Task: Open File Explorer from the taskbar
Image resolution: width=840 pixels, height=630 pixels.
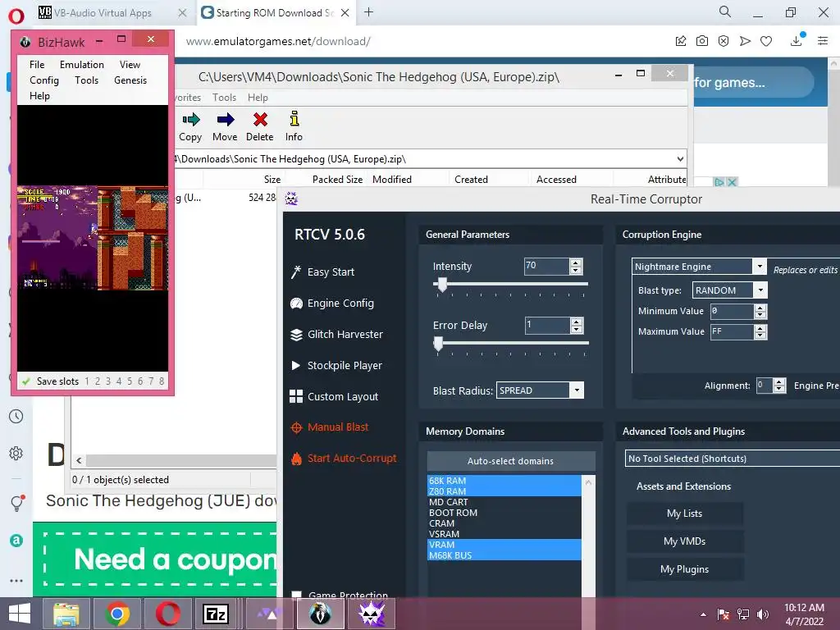Action: click(66, 614)
